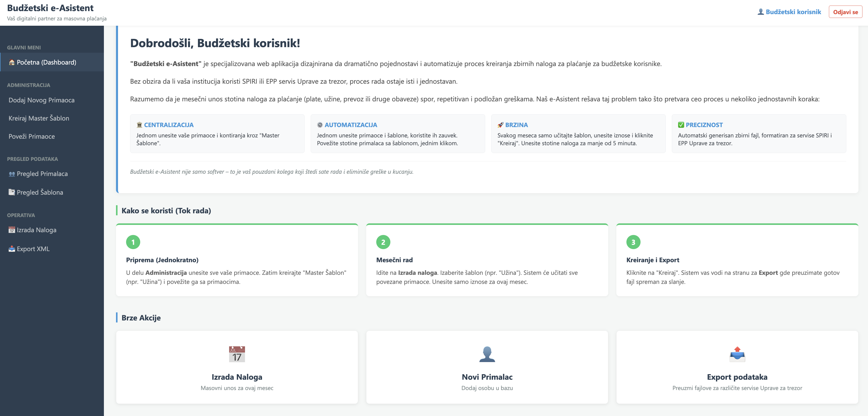Click the people icon beside Pregled Primalaca
Image resolution: width=868 pixels, height=416 pixels.
click(x=12, y=174)
